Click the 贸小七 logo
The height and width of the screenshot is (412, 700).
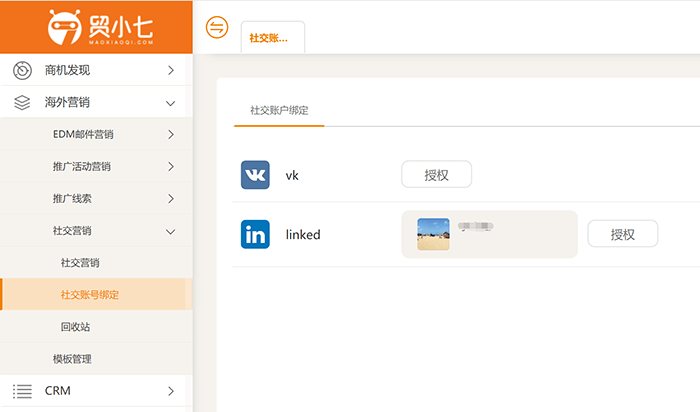[x=100, y=28]
